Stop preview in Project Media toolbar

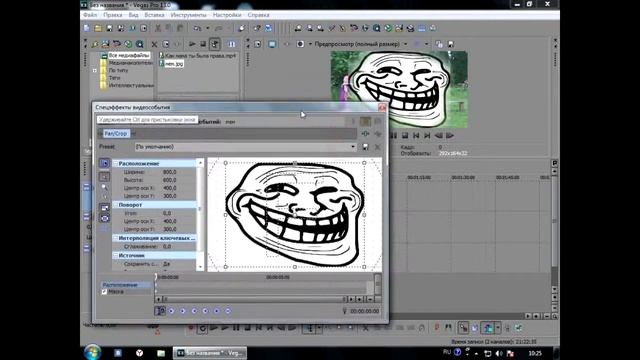click(203, 44)
